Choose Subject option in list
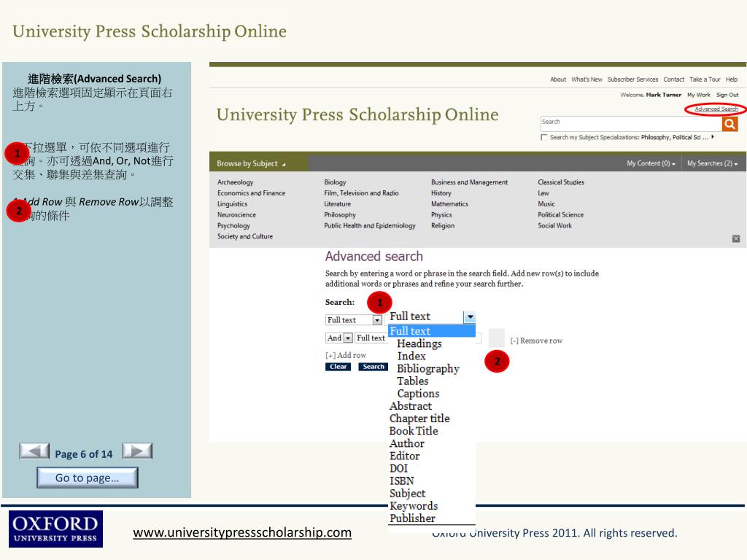The height and width of the screenshot is (560, 747). click(x=407, y=494)
